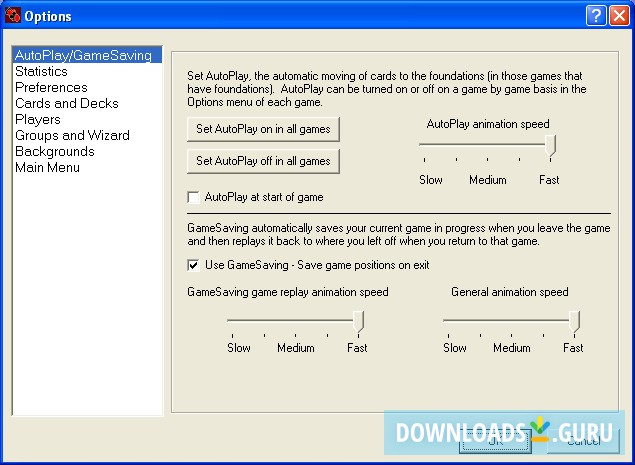
Task: Click the AutoPlay animation speed slider thumb
Action: [550, 146]
